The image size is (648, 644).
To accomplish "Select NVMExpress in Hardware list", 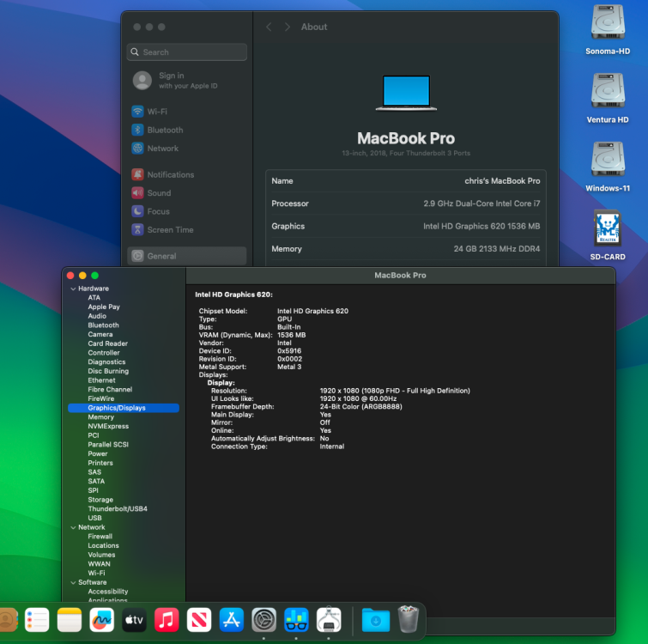I will tap(108, 426).
